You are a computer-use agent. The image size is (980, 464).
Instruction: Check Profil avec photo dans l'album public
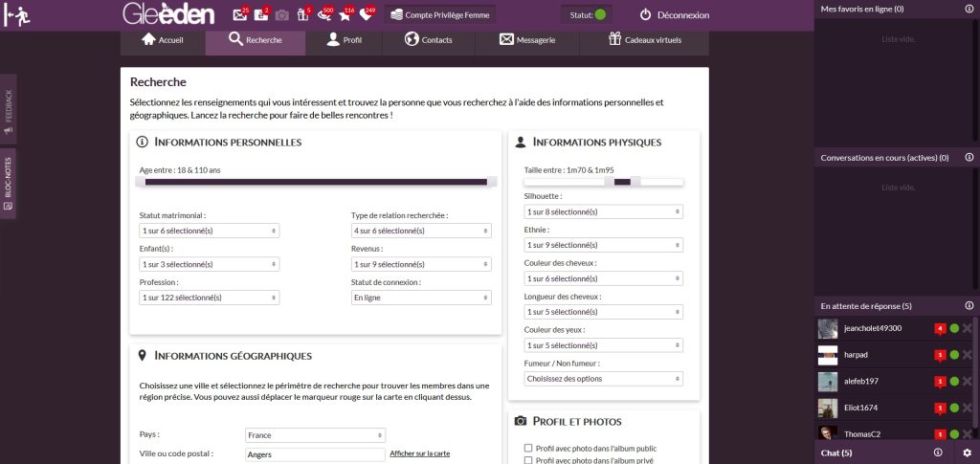pyautogui.click(x=528, y=448)
